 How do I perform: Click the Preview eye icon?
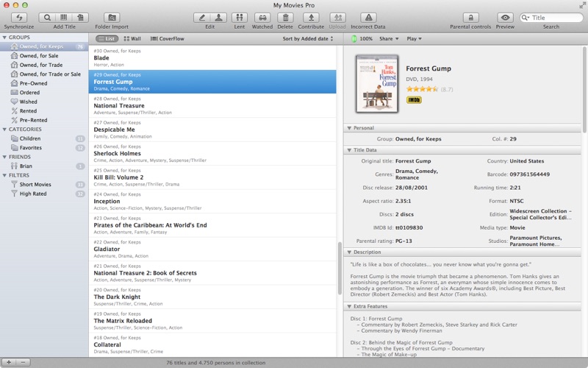[505, 17]
